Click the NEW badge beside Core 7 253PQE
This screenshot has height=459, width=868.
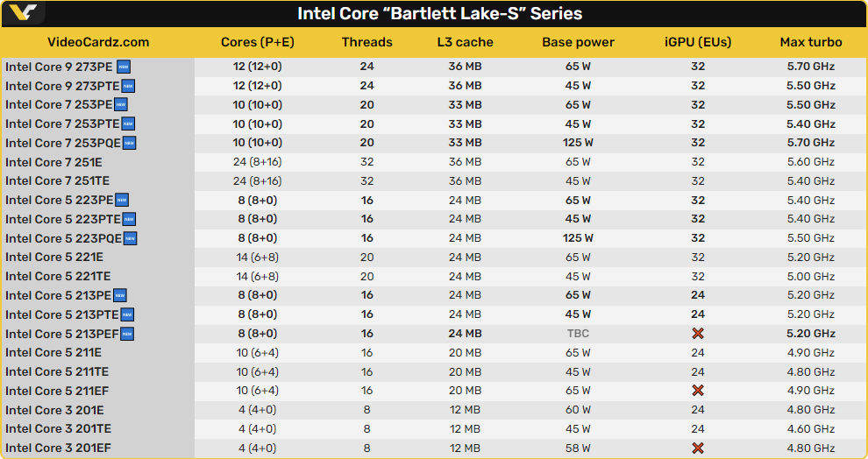pos(129,143)
